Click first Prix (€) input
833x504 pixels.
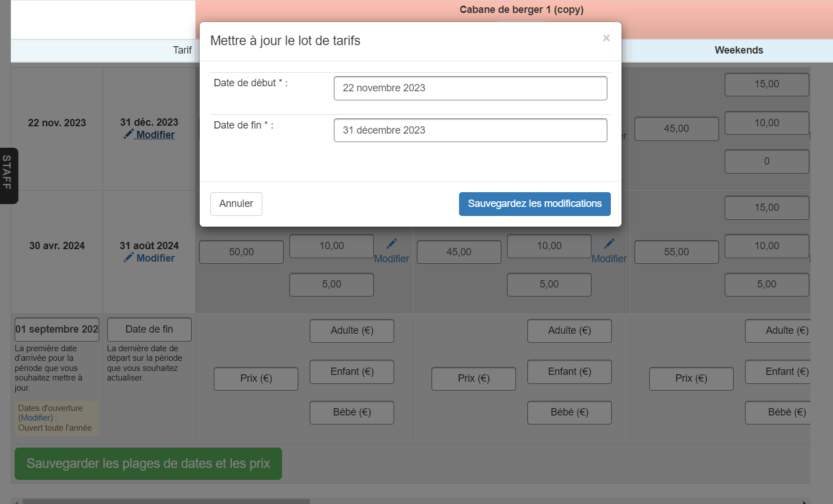[256, 378]
